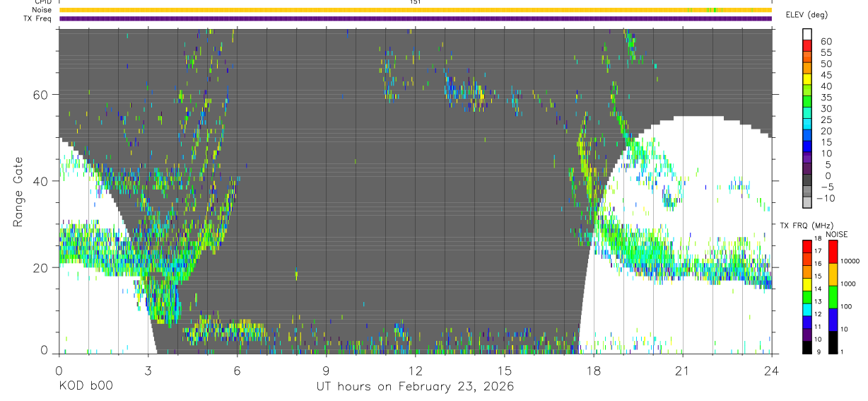Click the TX Freq row label at top left

37,18
